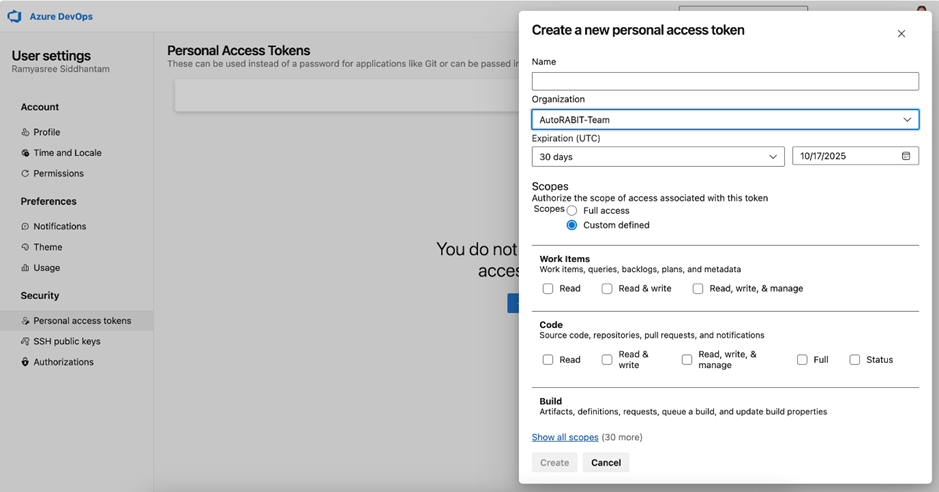Click the Show all scopes link
The width and height of the screenshot is (939, 492).
pos(565,437)
